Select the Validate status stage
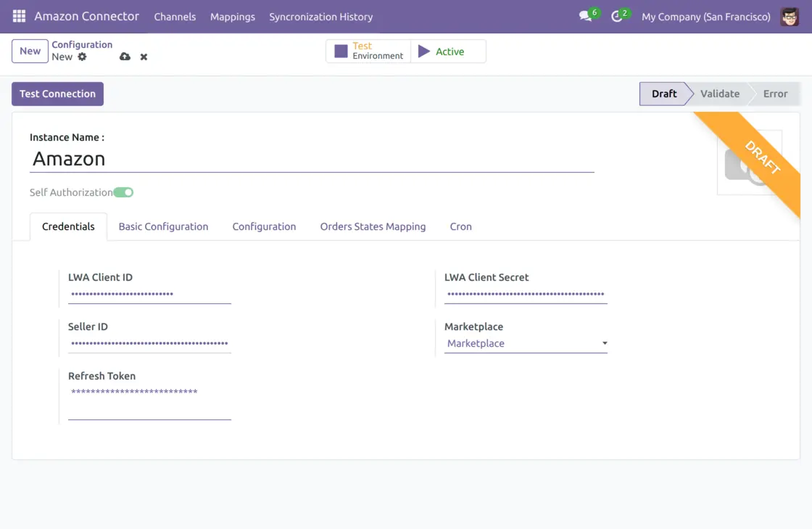This screenshot has width=812, height=529. [719, 94]
